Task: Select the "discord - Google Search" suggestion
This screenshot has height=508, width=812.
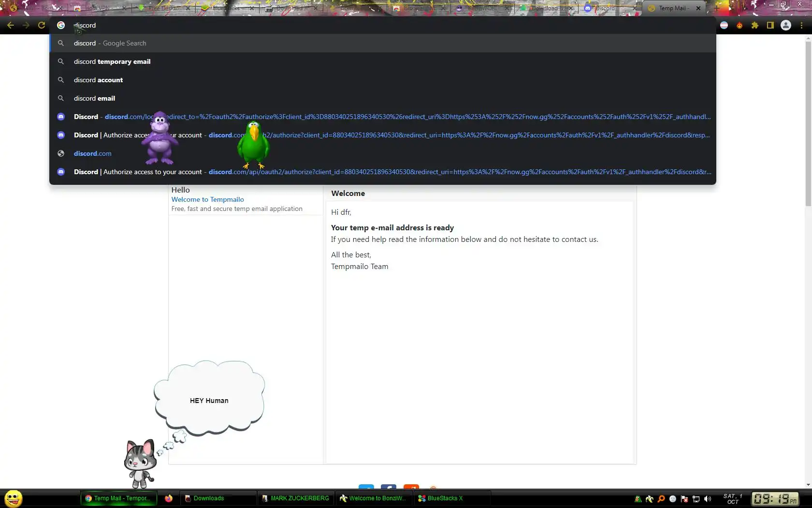Action: 383,43
